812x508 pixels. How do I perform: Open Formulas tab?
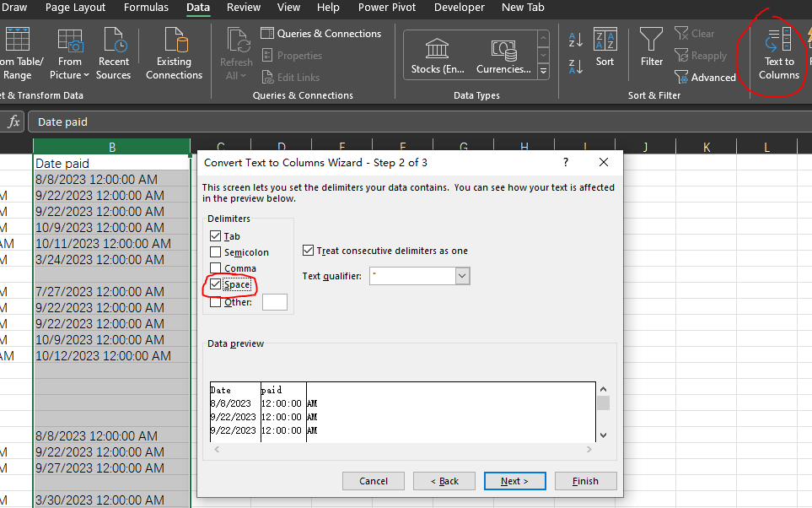(x=146, y=8)
